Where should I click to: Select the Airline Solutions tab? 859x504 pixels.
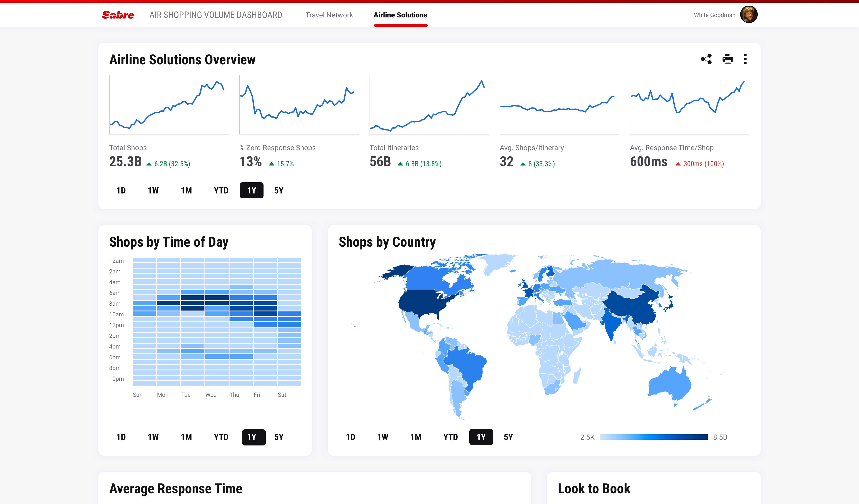click(400, 15)
